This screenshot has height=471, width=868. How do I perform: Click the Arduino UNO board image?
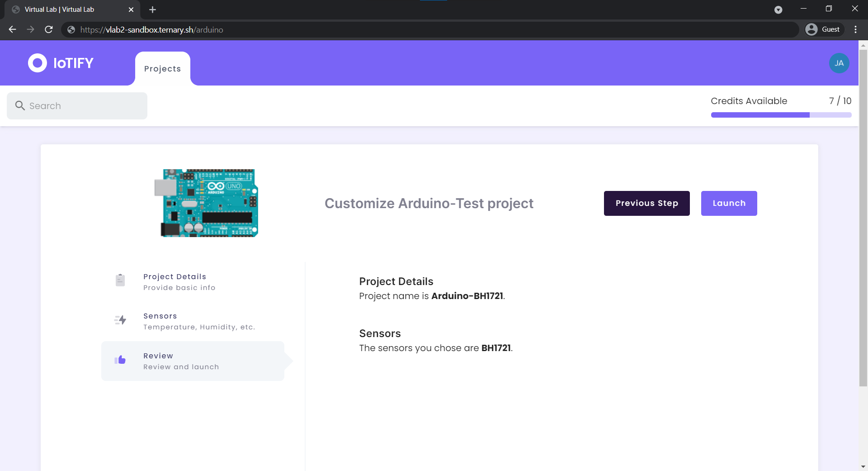(207, 203)
